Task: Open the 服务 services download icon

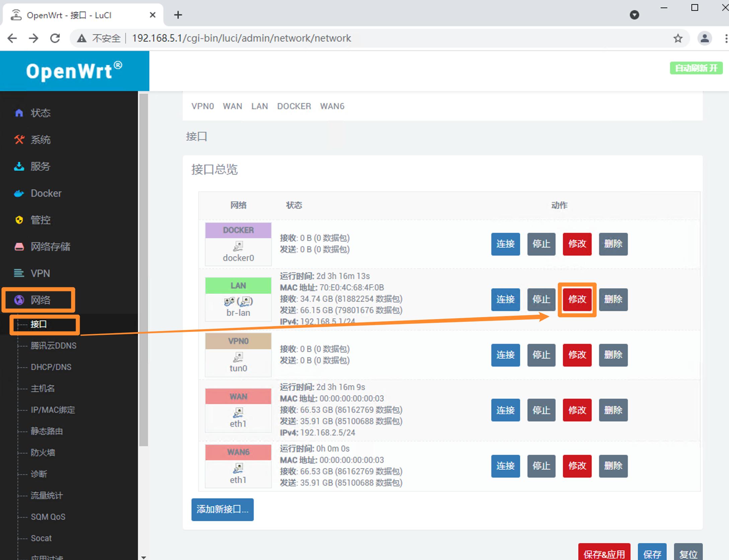Action: (x=19, y=167)
